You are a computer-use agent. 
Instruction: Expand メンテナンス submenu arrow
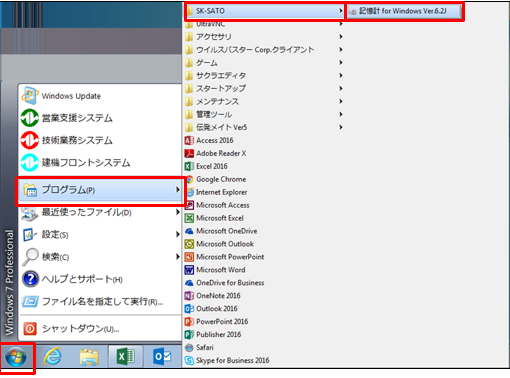click(x=340, y=101)
